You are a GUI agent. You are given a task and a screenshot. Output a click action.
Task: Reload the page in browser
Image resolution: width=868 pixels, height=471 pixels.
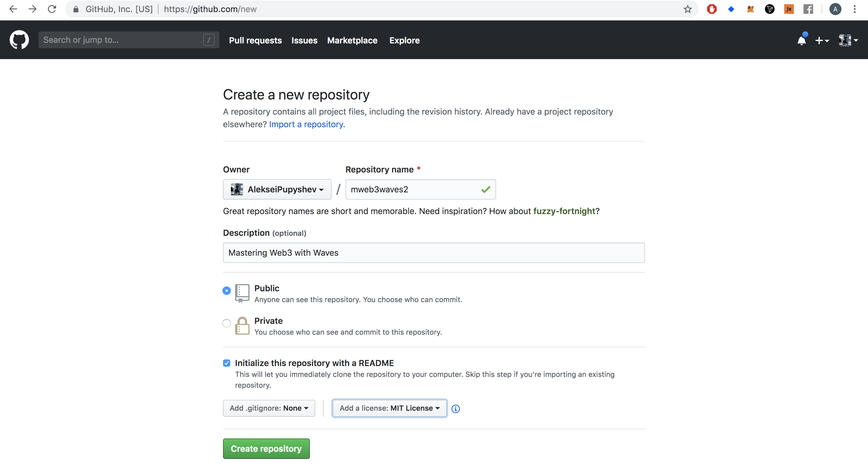tap(52, 9)
